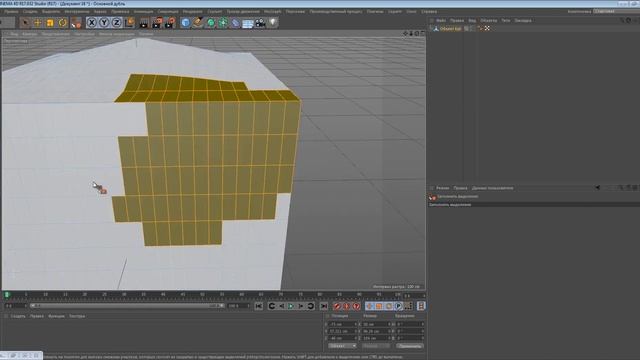Go to the end of animation

(x=324, y=306)
